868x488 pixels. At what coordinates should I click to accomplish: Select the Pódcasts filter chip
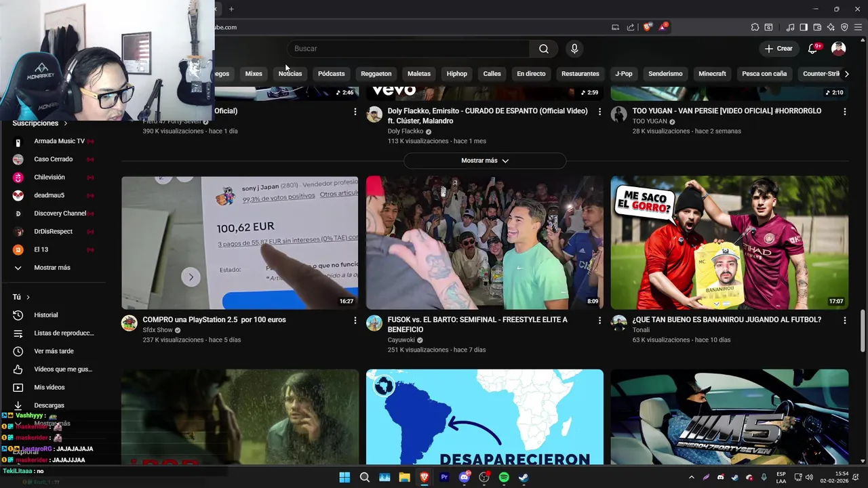click(332, 74)
